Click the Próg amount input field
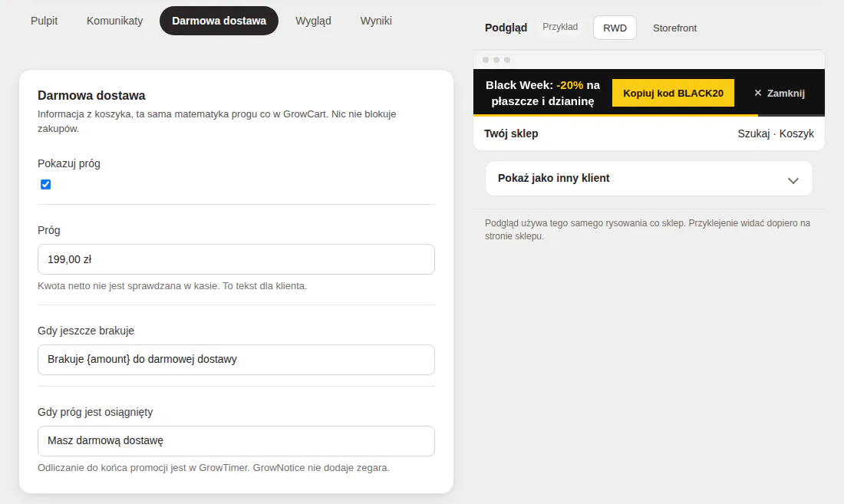Image resolution: width=844 pixels, height=504 pixels. point(236,259)
